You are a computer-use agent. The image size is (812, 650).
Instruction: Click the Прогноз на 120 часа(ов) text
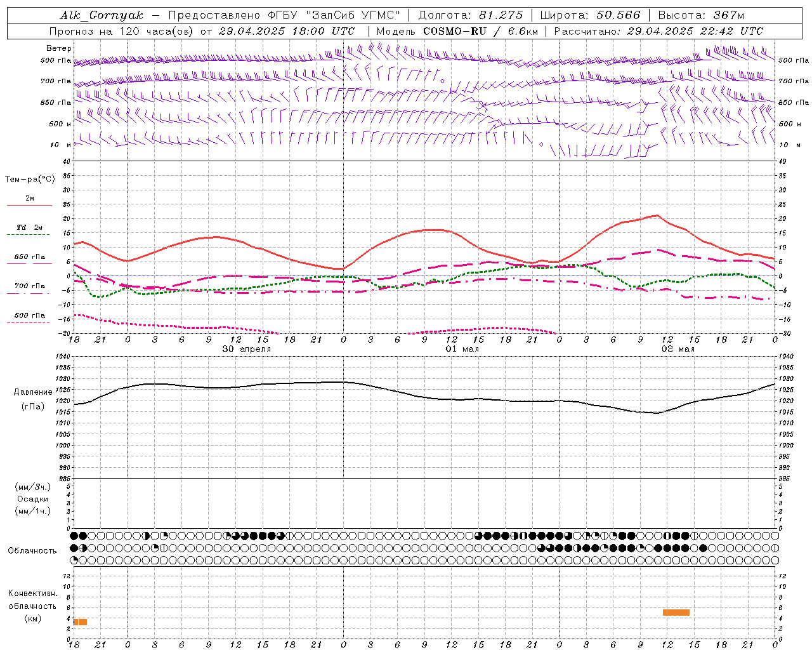pos(122,31)
